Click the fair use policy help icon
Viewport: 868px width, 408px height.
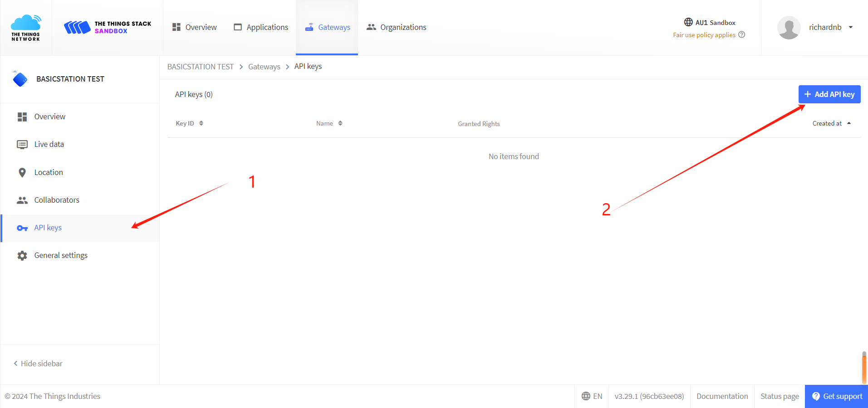pyautogui.click(x=742, y=35)
